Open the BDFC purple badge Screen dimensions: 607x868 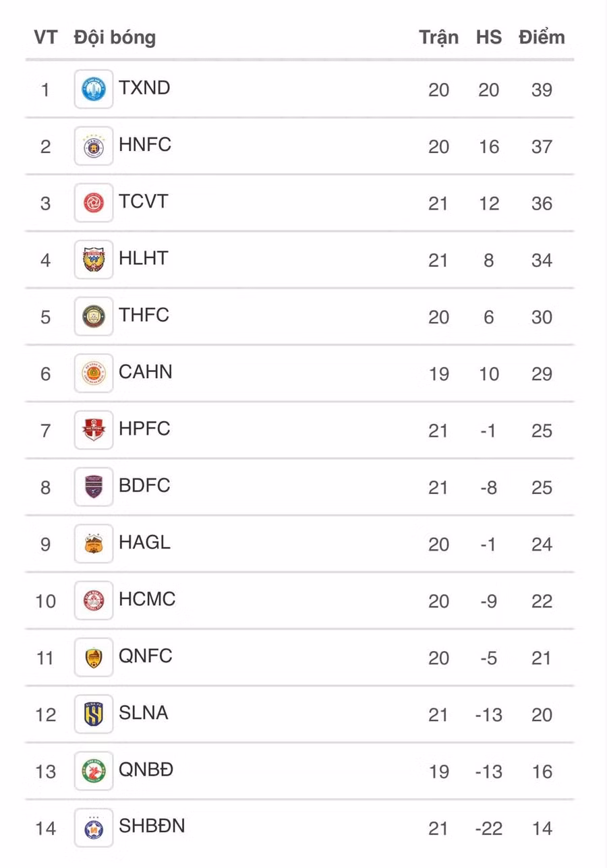94,487
